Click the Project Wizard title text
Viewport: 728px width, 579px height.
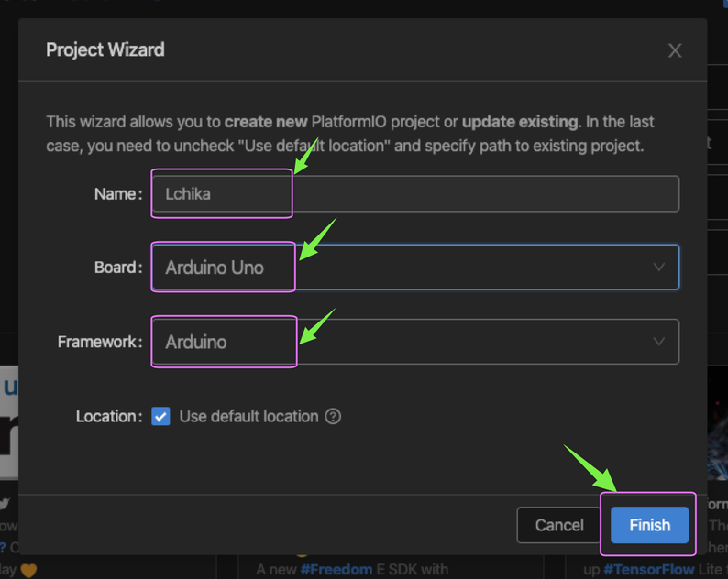tap(105, 49)
